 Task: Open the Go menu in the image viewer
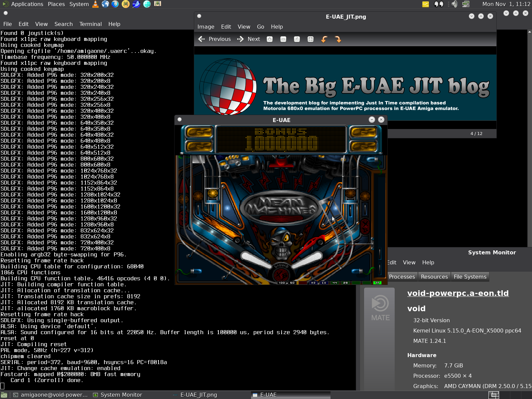(261, 27)
